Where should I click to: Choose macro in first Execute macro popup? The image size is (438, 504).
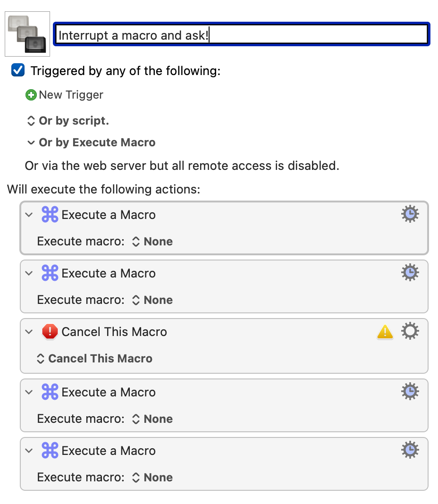(x=152, y=242)
